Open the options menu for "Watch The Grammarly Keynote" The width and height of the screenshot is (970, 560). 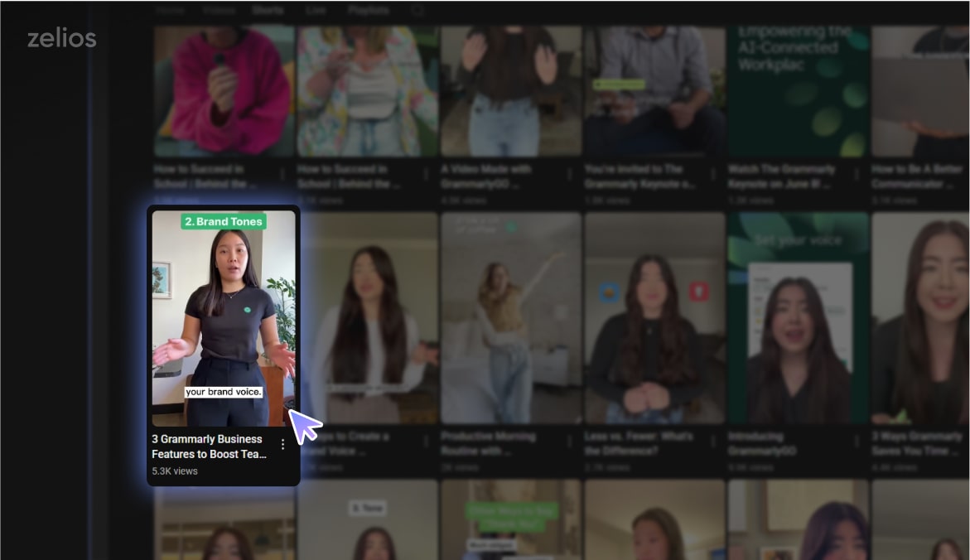point(859,174)
